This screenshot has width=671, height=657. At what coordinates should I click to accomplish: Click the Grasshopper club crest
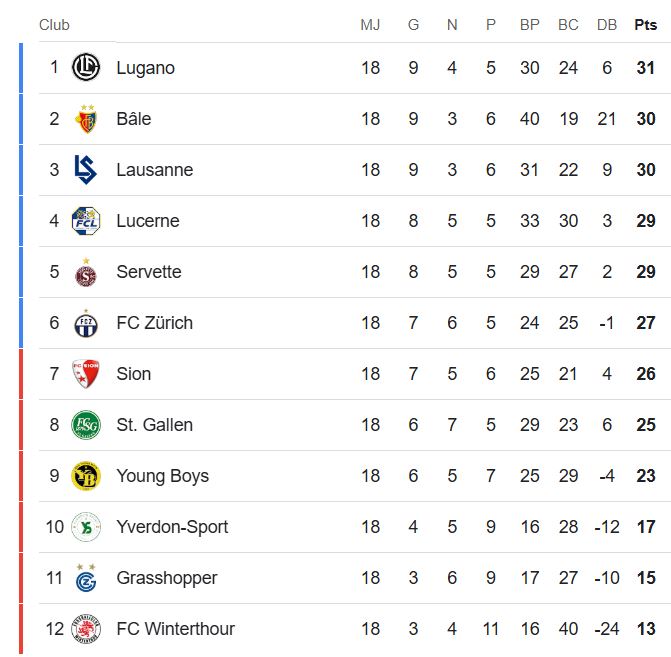(86, 578)
